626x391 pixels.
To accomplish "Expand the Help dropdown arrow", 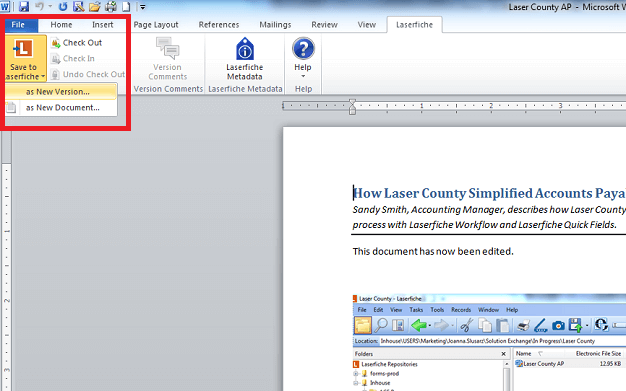I will 303,76.
